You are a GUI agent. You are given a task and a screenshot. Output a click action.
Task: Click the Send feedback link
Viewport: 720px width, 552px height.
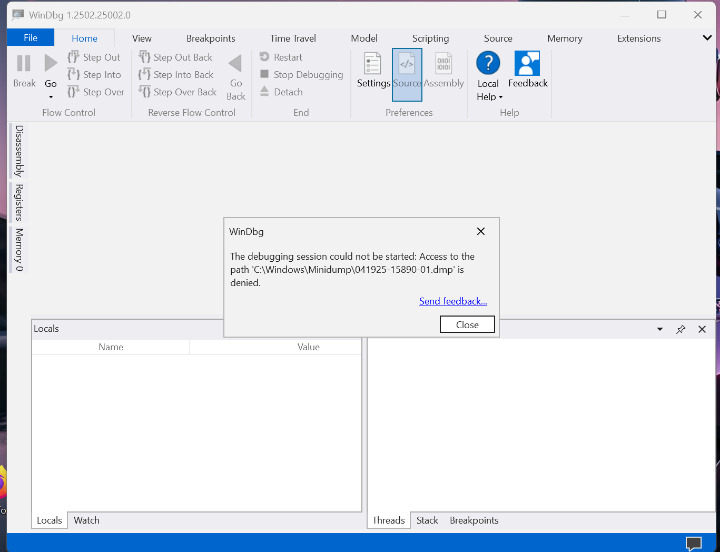[453, 301]
